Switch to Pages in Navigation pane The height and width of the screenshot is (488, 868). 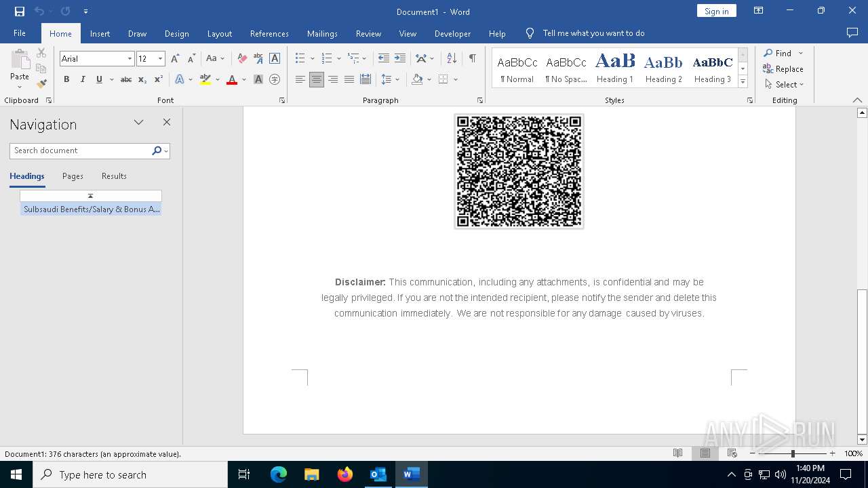tap(73, 176)
